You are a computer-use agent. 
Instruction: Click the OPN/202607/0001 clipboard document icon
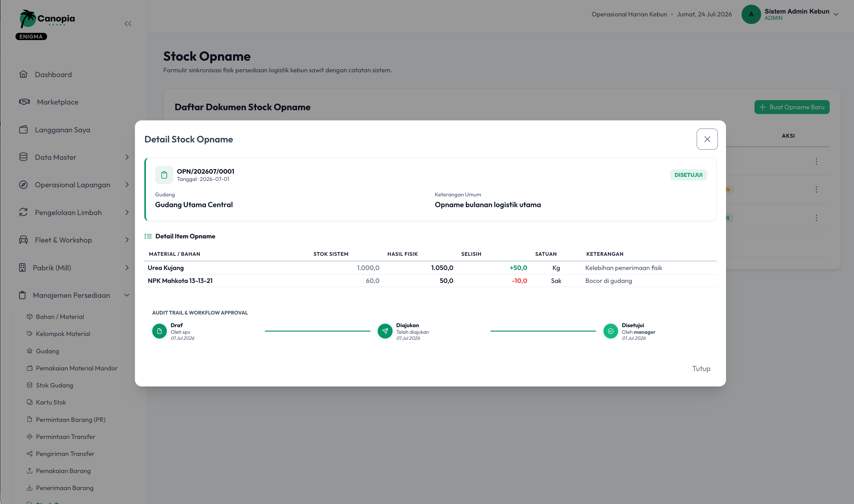tap(164, 175)
